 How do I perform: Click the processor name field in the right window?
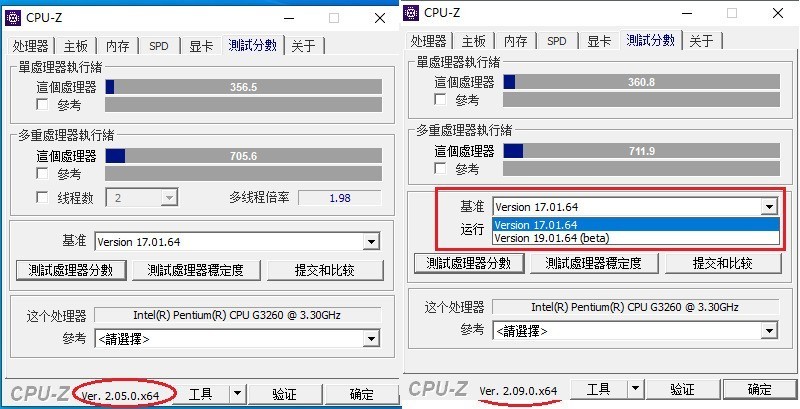click(x=635, y=307)
